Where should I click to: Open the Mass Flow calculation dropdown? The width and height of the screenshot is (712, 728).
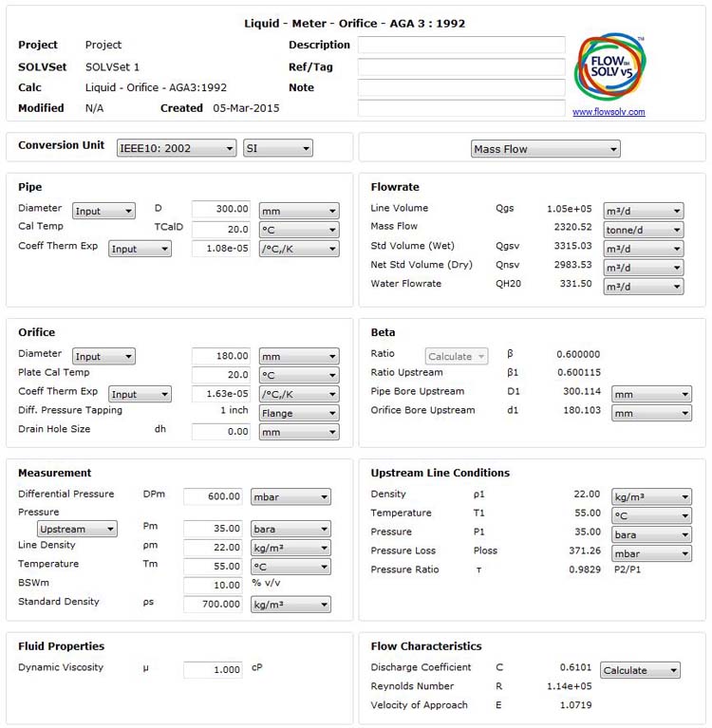[x=545, y=149]
